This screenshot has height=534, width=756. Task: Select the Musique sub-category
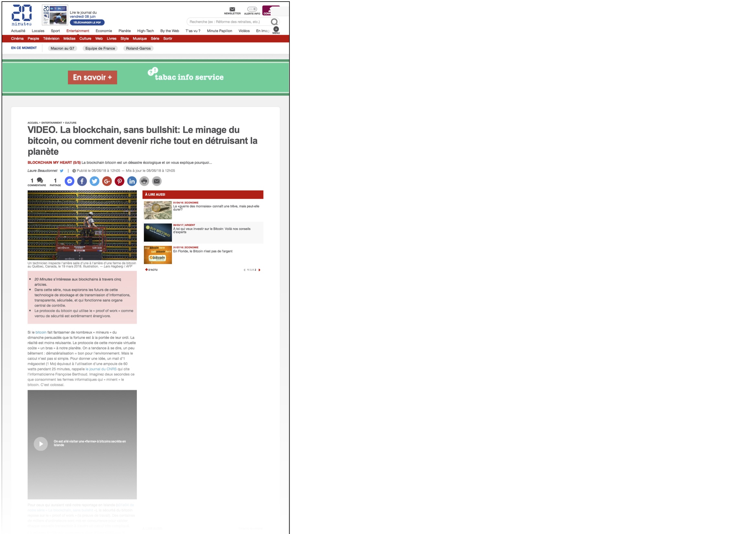pyautogui.click(x=140, y=38)
